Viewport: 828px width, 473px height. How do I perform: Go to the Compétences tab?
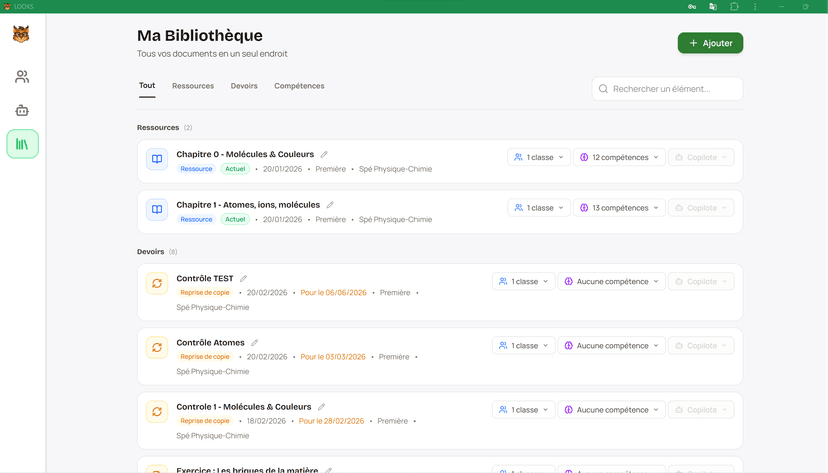299,86
